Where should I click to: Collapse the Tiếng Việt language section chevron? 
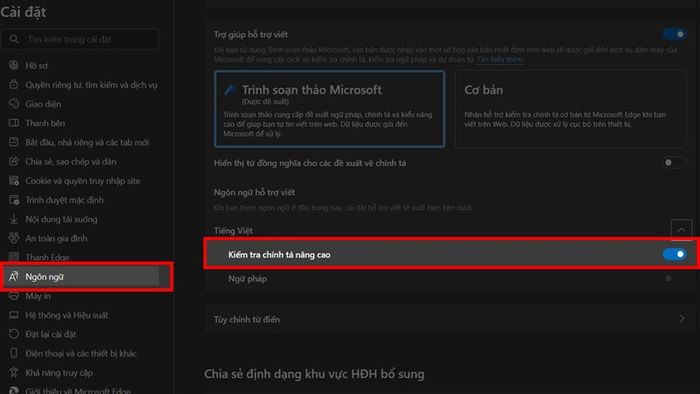(681, 230)
